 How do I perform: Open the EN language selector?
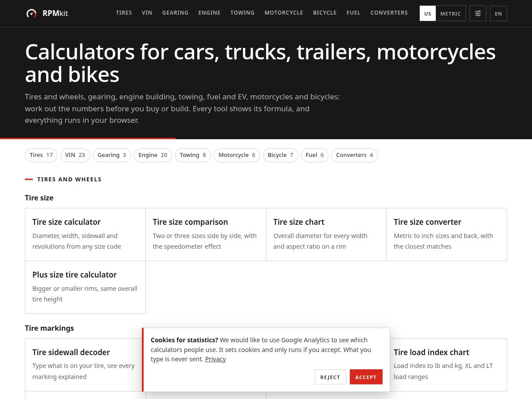click(x=498, y=13)
